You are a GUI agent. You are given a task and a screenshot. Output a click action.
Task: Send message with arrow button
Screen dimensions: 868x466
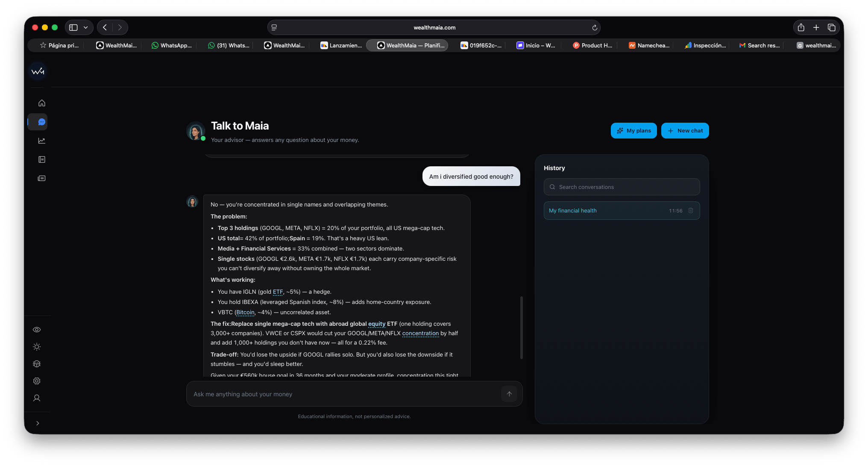(509, 394)
